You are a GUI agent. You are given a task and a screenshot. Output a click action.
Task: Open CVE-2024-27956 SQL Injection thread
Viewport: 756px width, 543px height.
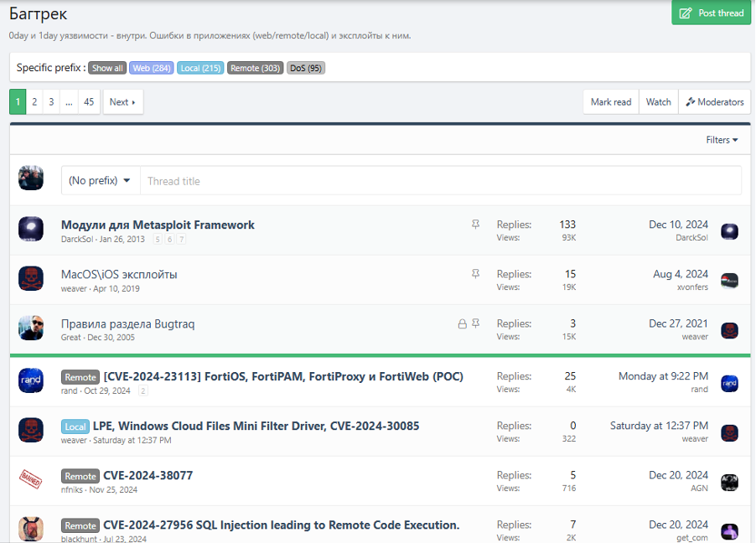(x=281, y=525)
